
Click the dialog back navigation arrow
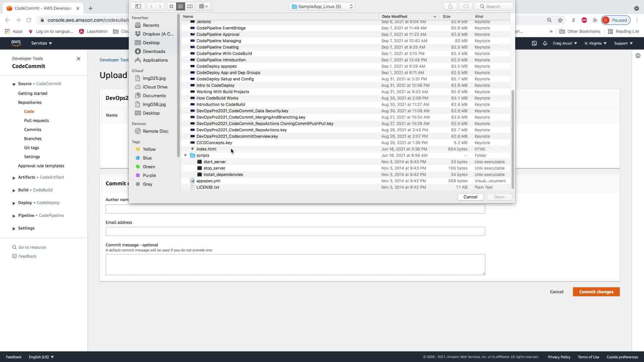click(151, 6)
